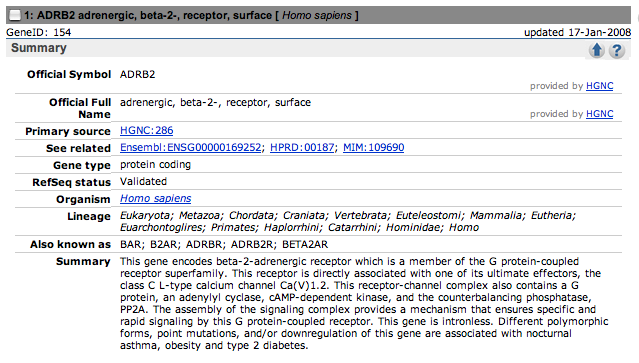This screenshot has height=363, width=639.
Task: Follow the HGNC link beside Official Full Name
Action: tap(599, 114)
